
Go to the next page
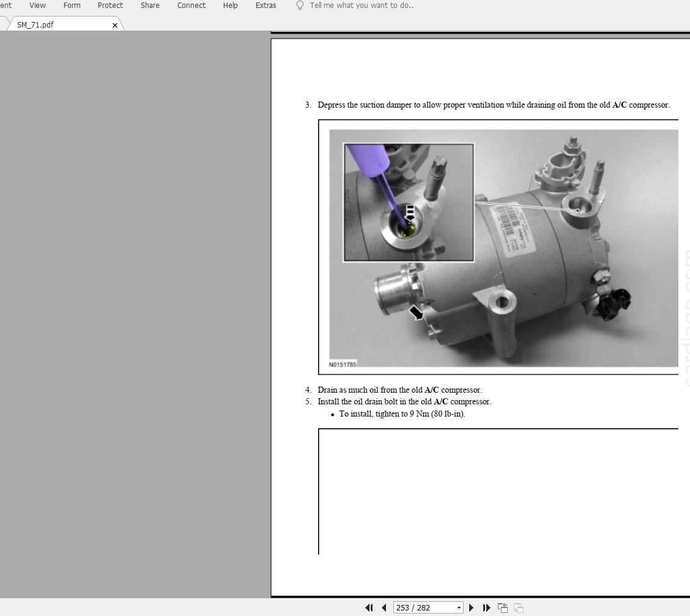tap(471, 607)
